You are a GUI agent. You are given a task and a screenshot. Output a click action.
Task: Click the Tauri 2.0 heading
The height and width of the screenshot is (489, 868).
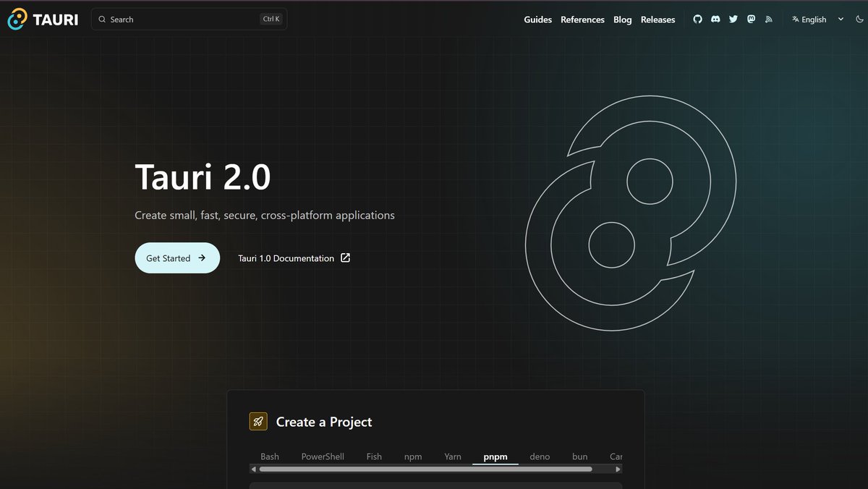click(203, 177)
